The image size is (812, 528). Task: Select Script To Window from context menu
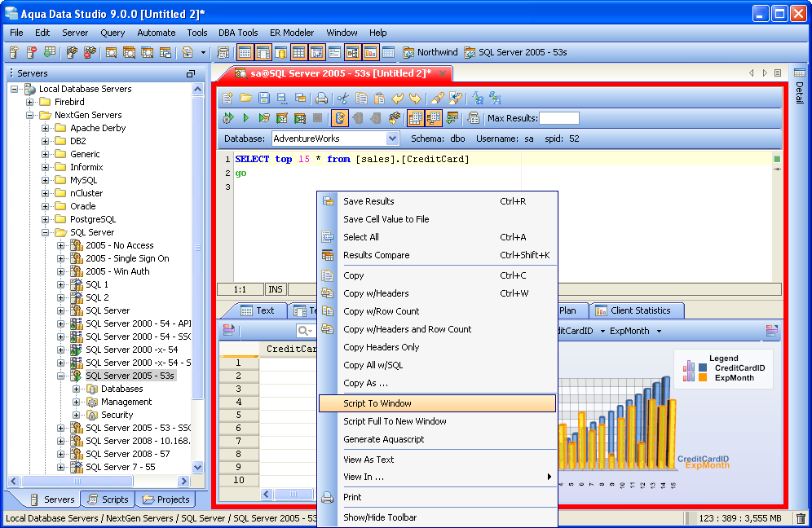click(x=438, y=403)
